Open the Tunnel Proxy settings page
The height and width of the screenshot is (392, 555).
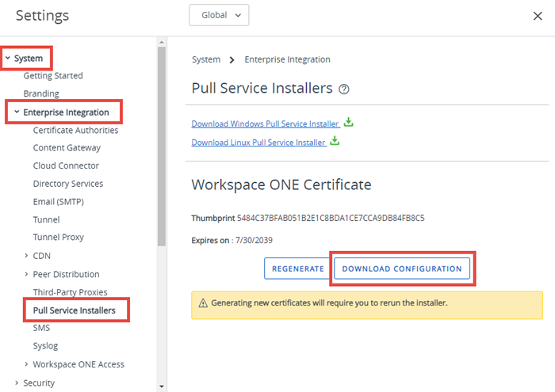[59, 237]
